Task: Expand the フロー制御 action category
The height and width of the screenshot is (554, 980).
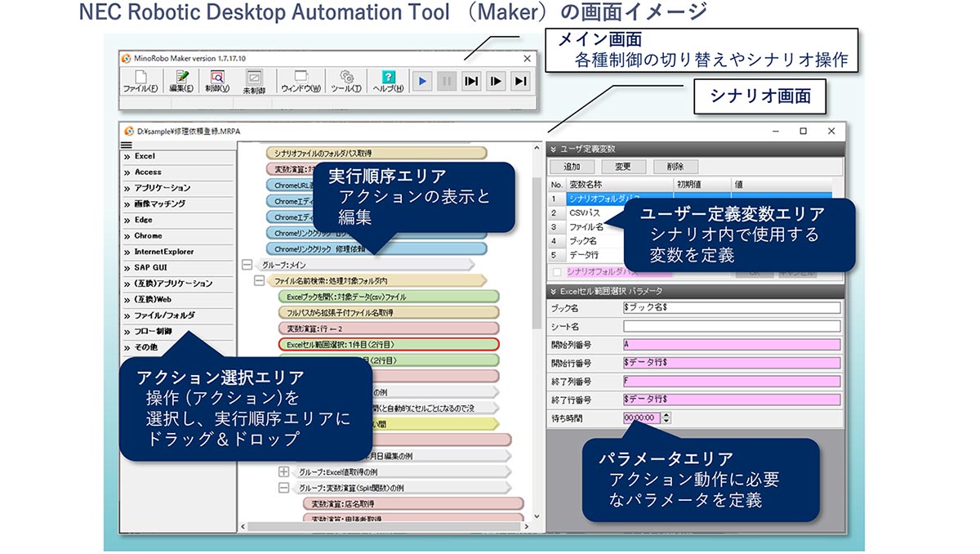Action: coord(176,332)
